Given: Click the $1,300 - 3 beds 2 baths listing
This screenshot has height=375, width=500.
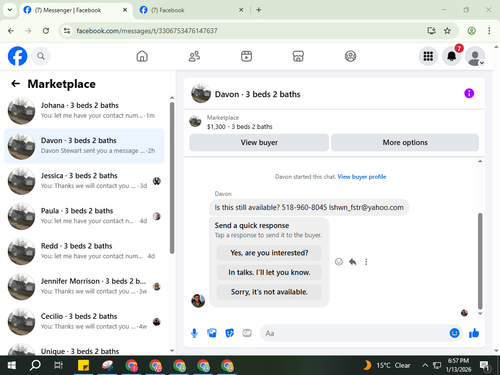Looking at the screenshot, I should click(239, 127).
